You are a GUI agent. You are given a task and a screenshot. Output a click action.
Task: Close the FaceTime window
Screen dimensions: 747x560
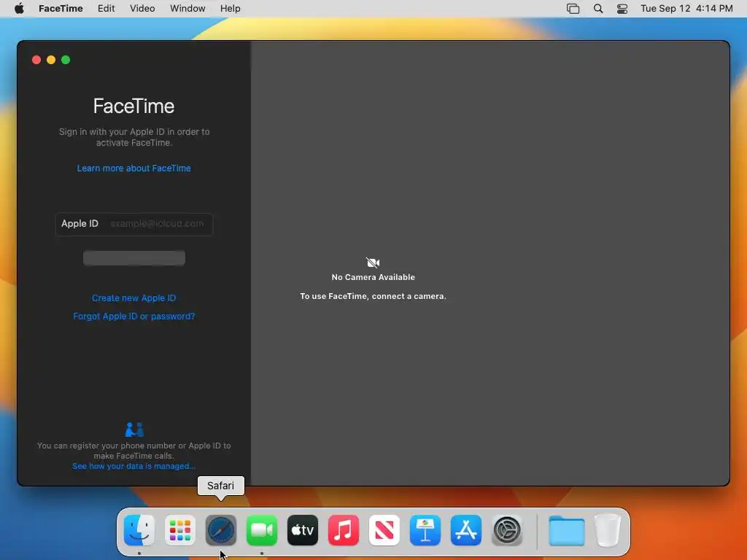[36, 60]
